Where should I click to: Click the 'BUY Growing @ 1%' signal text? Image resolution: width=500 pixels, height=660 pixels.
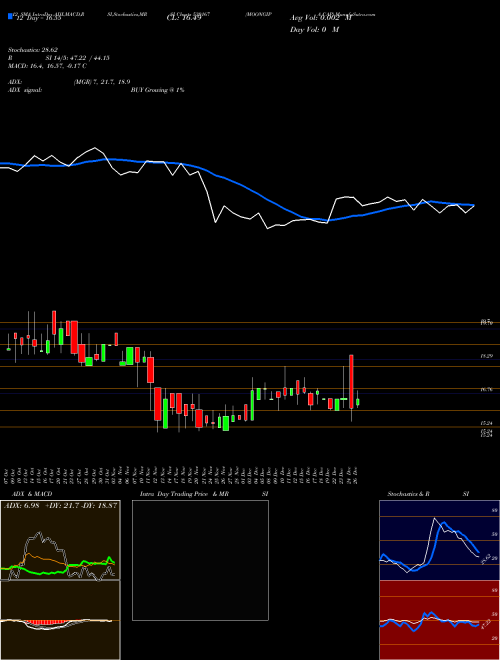pyautogui.click(x=157, y=90)
